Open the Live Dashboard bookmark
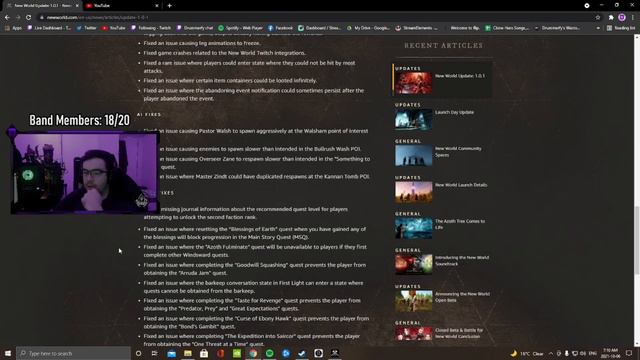640x360 pixels. coord(49,28)
